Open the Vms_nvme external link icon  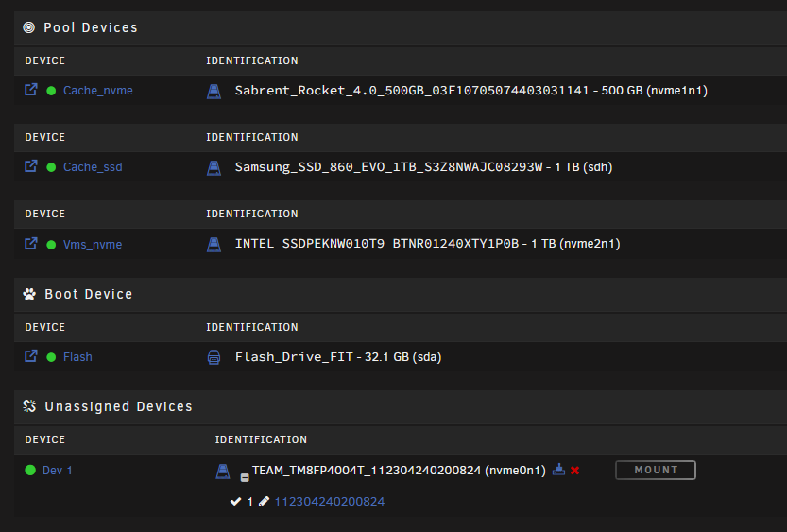[x=31, y=244]
